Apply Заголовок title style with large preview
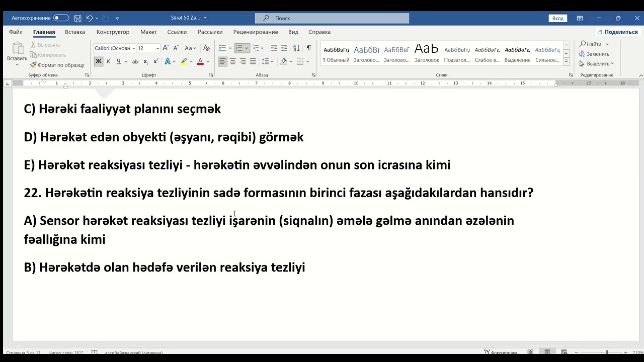644x362 pixels. point(427,54)
